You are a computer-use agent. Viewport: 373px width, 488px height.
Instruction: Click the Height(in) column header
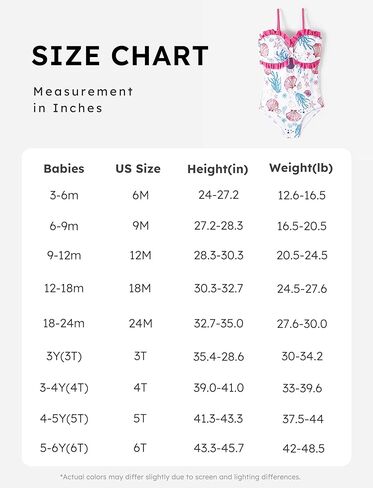pyautogui.click(x=218, y=169)
